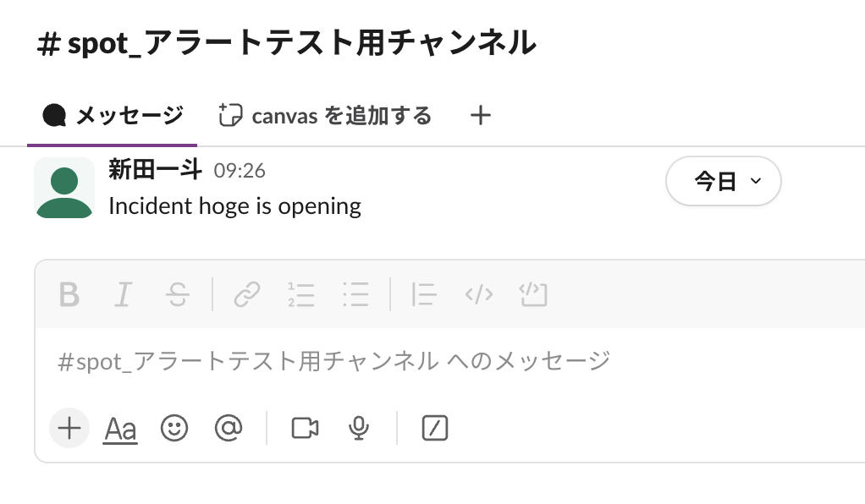Record a video clip
This screenshot has width=865, height=504.
[304, 429]
